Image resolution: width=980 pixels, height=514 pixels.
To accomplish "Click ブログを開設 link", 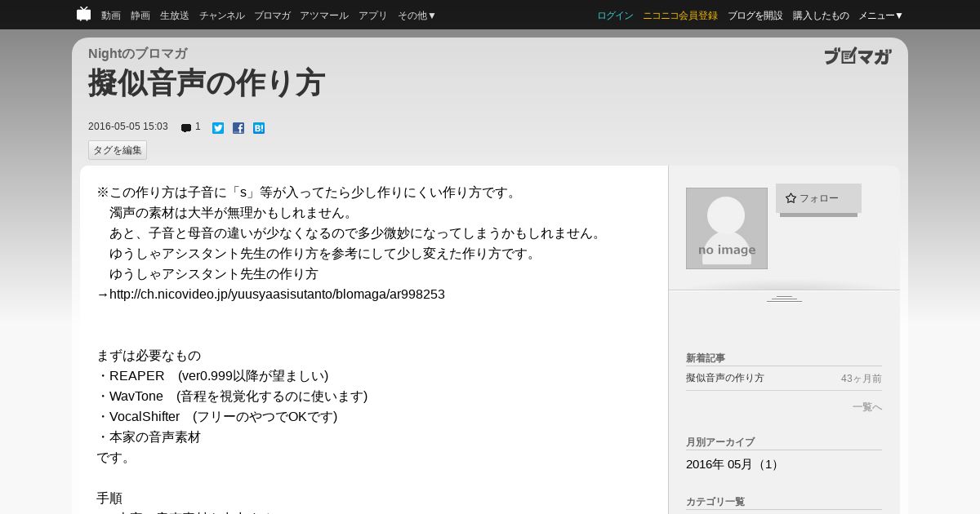I will 755,16.
